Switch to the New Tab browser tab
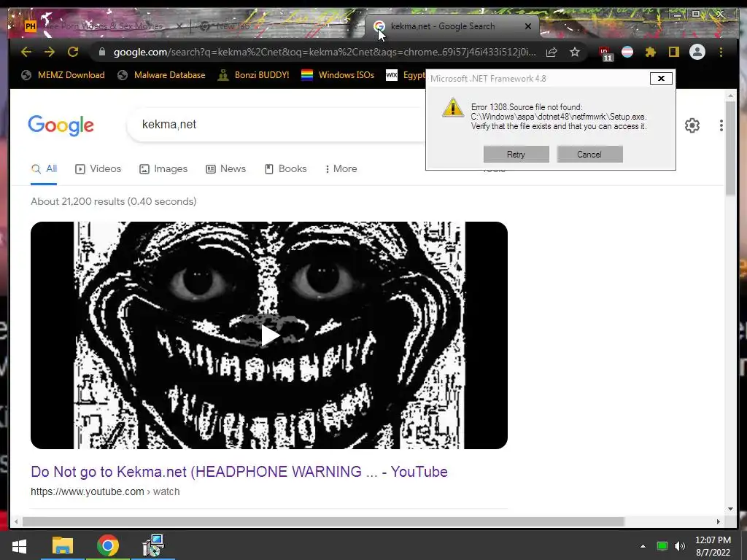747x560 pixels. 233,26
